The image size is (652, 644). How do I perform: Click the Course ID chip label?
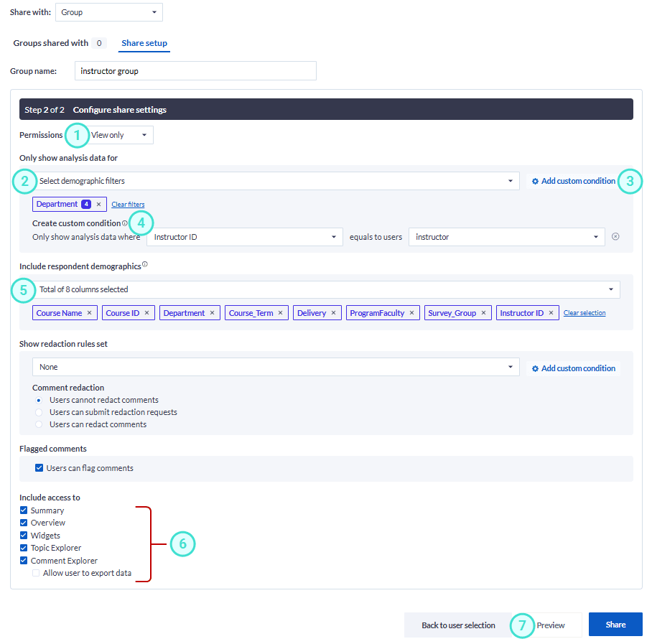pyautogui.click(x=122, y=312)
